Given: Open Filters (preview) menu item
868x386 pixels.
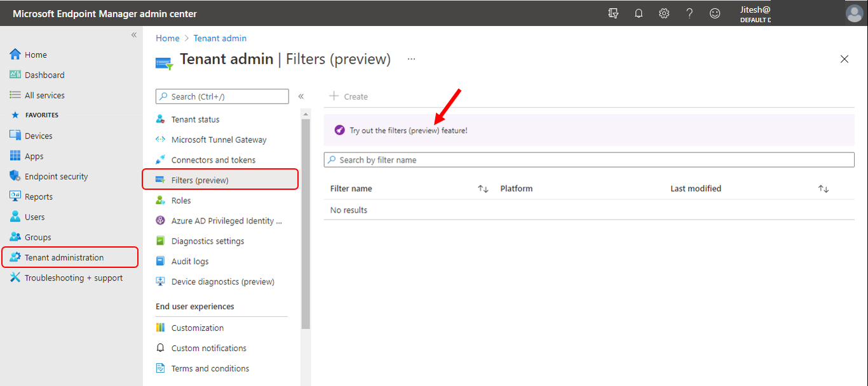Looking at the screenshot, I should (x=220, y=180).
